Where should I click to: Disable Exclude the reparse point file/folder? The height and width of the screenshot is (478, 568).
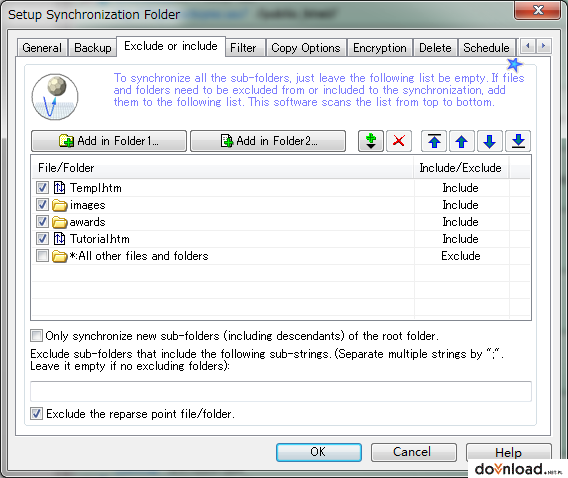pos(36,414)
